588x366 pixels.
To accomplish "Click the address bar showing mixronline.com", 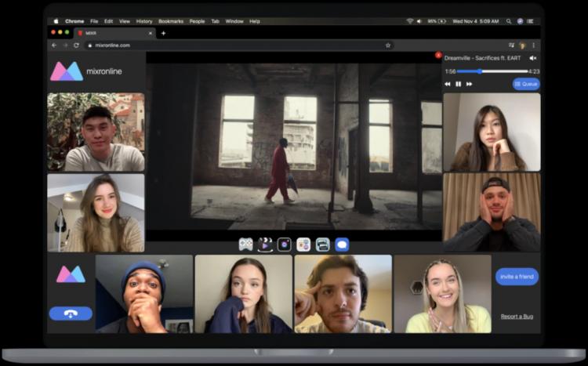I will pyautogui.click(x=239, y=45).
